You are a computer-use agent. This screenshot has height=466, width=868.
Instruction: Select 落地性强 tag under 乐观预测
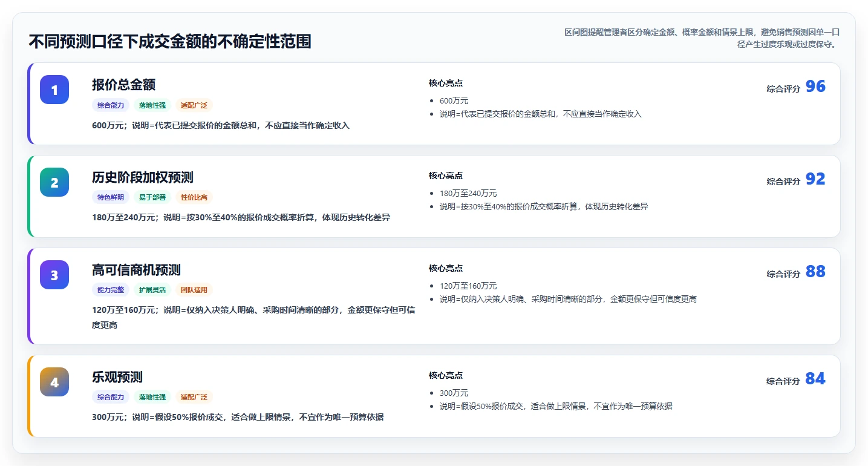click(152, 397)
